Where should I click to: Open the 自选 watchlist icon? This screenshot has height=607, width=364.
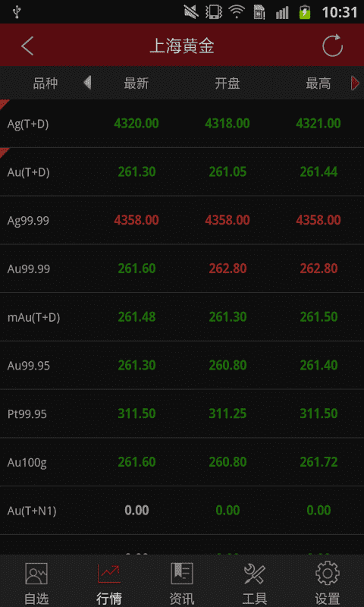point(36,574)
